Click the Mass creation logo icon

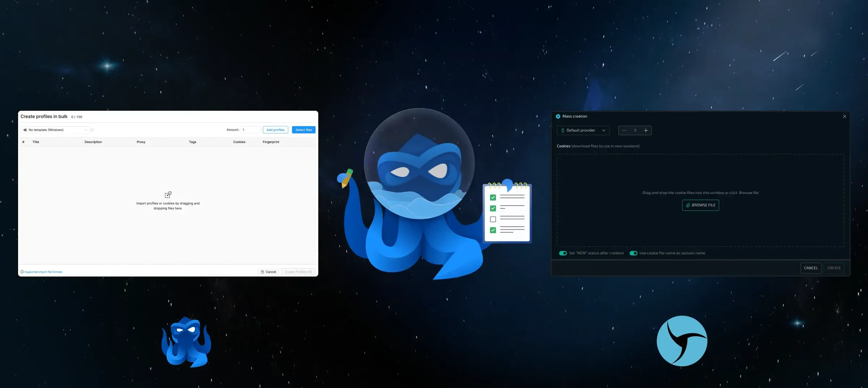pyautogui.click(x=558, y=117)
